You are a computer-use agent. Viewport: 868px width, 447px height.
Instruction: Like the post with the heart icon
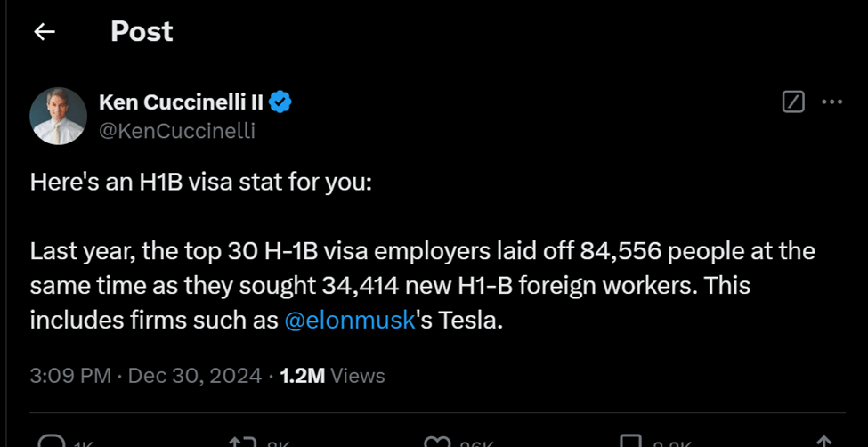point(436,442)
